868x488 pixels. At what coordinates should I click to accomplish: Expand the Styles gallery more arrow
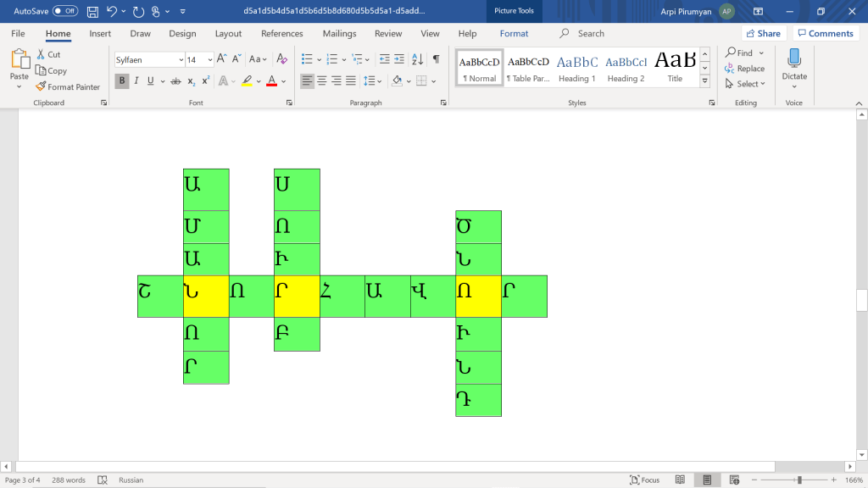[x=704, y=81]
